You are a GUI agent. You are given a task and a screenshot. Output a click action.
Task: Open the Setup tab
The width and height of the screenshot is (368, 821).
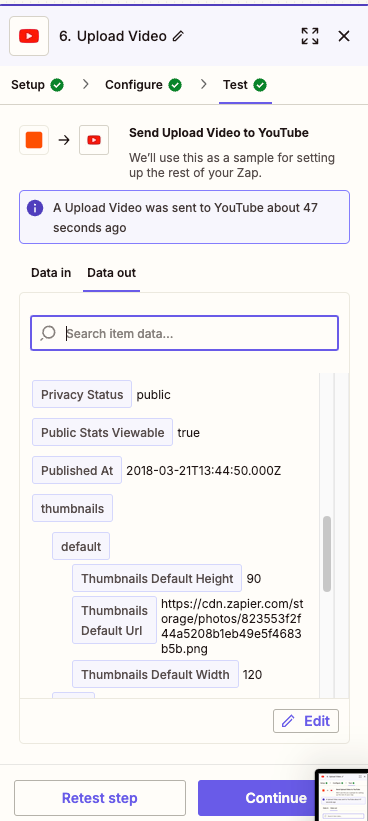coord(37,85)
